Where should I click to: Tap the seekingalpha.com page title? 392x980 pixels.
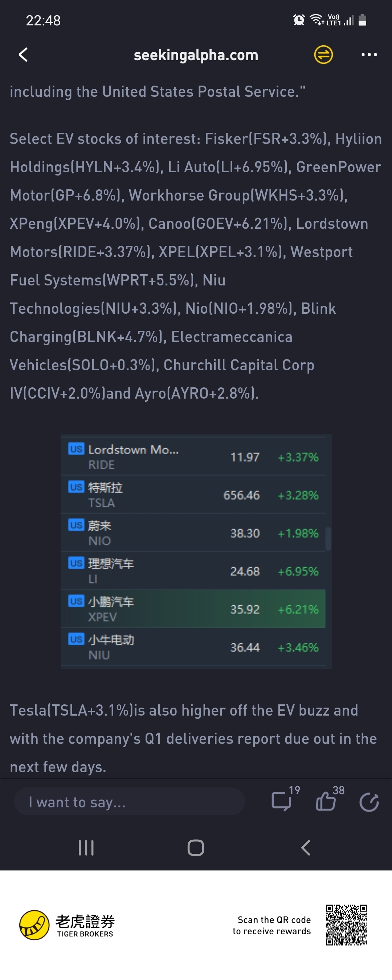point(196,55)
